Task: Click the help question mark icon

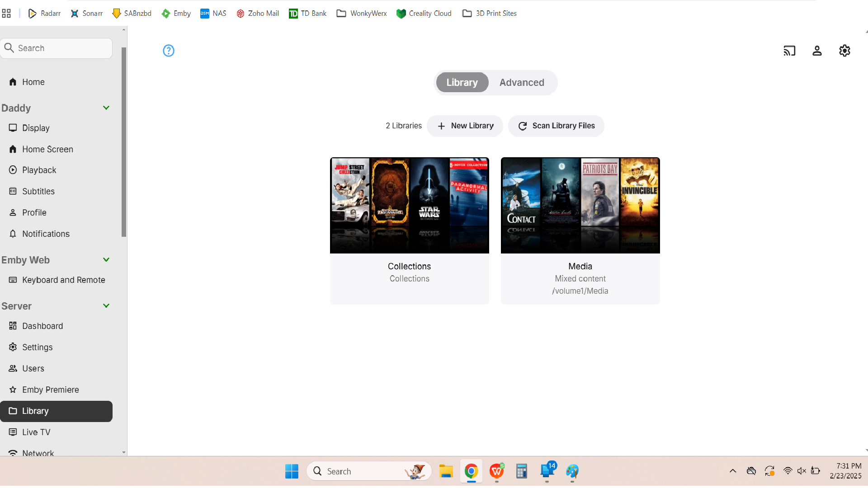Action: coord(168,50)
